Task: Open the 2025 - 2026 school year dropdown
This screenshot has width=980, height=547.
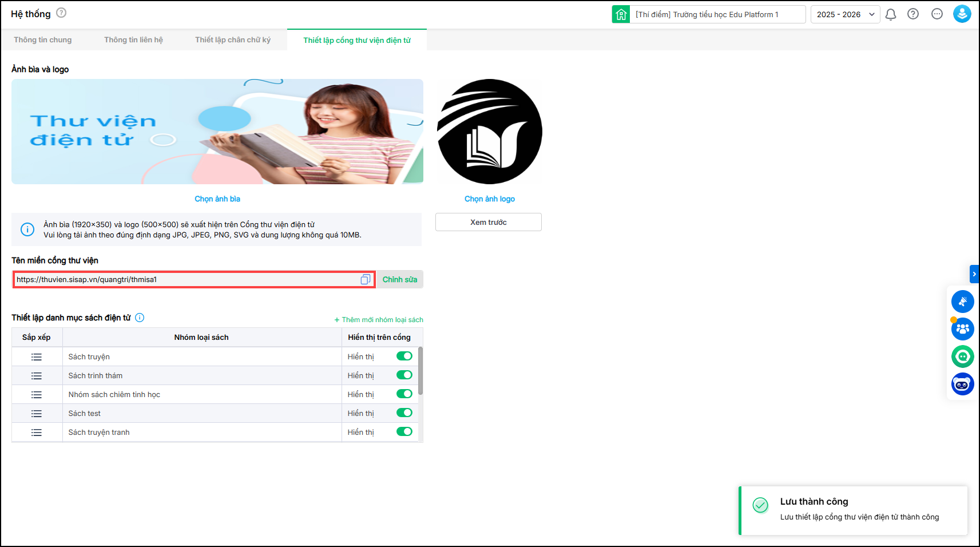Action: (x=845, y=14)
